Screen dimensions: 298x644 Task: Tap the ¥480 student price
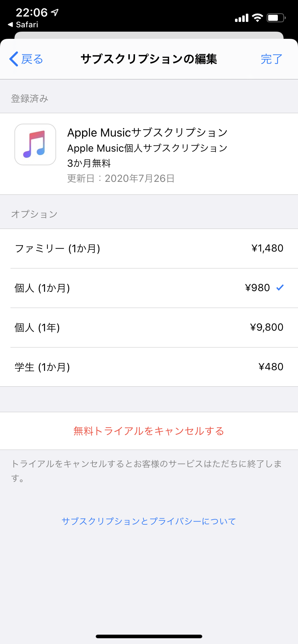(x=271, y=367)
